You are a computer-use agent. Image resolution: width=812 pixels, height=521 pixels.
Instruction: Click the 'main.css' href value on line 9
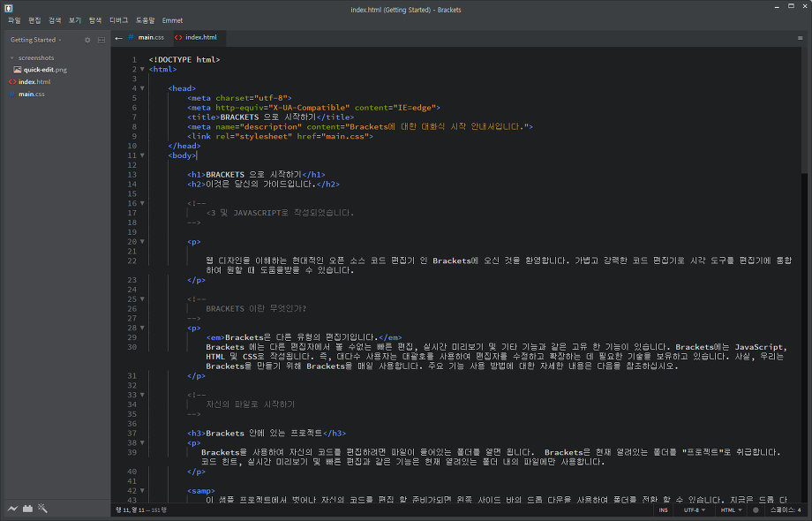tap(345, 137)
